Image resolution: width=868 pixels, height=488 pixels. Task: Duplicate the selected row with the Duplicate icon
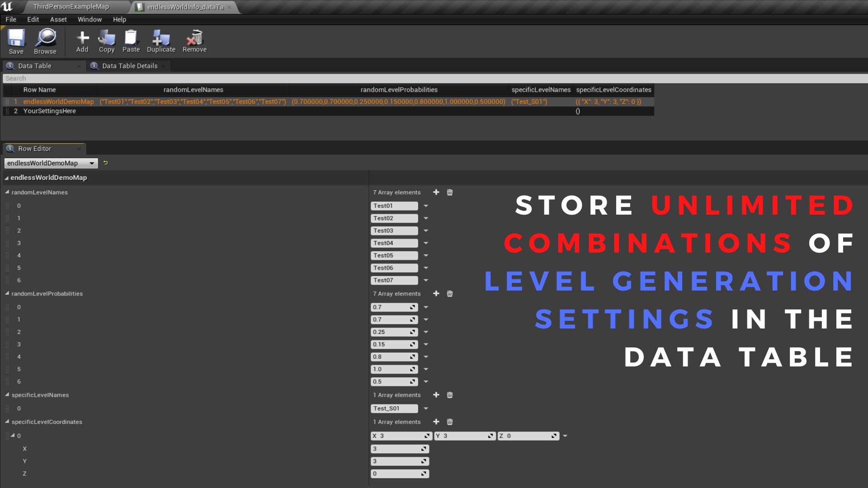[161, 38]
